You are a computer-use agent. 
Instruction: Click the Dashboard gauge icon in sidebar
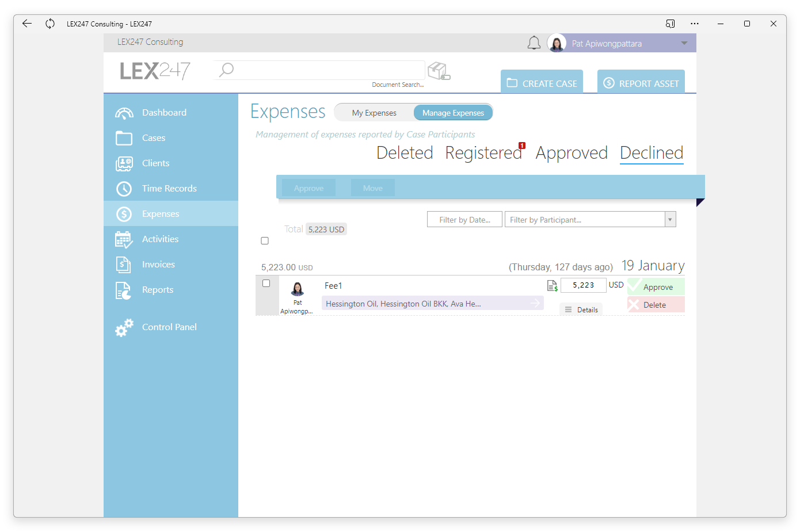[x=124, y=113]
